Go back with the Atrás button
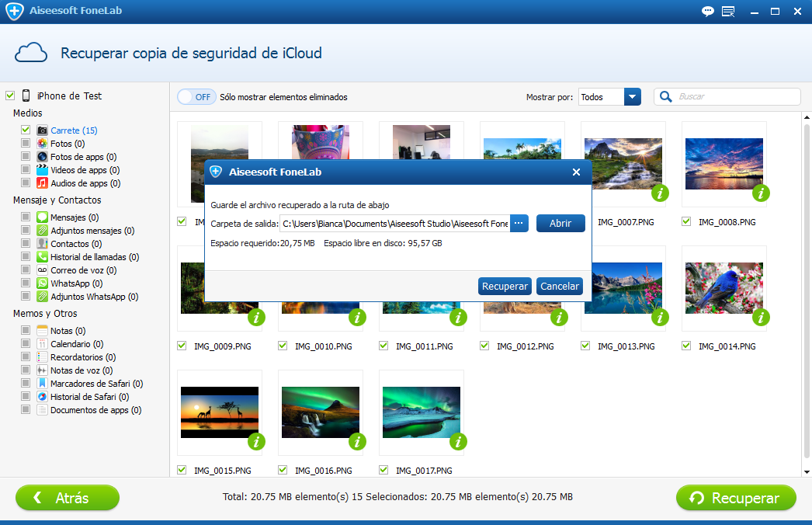The image size is (812, 525). pyautogui.click(x=68, y=498)
